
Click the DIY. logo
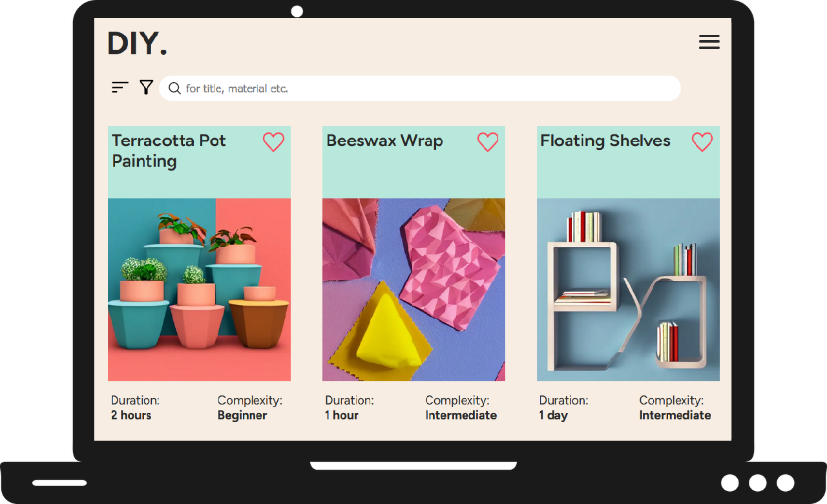coord(138,43)
